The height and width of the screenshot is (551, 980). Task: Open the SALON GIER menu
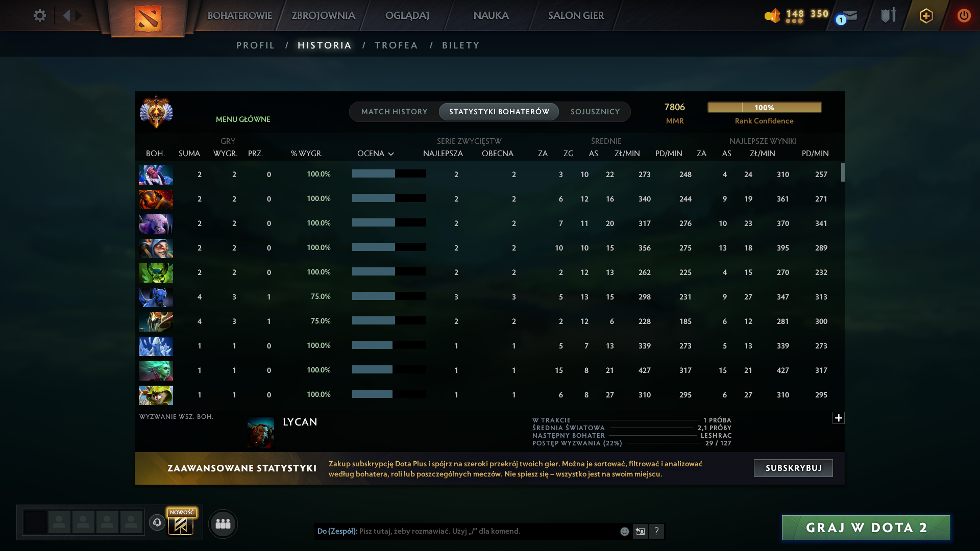click(x=576, y=15)
